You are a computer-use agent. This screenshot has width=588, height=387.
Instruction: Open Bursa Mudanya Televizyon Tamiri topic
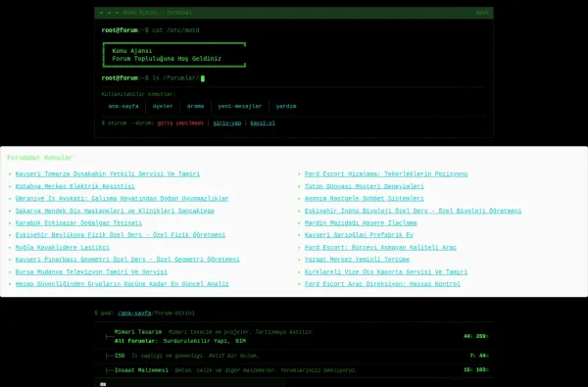[91, 271]
